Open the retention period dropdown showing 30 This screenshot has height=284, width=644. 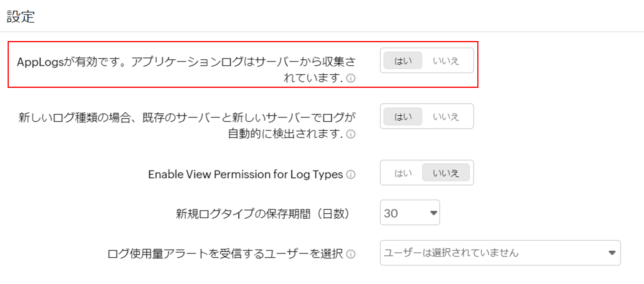pyautogui.click(x=403, y=213)
